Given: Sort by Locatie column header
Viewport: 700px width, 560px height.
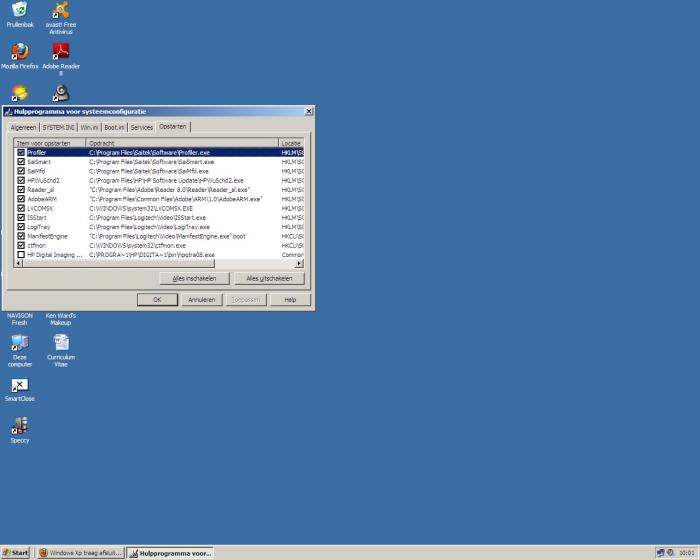Looking at the screenshot, I should [x=291, y=143].
